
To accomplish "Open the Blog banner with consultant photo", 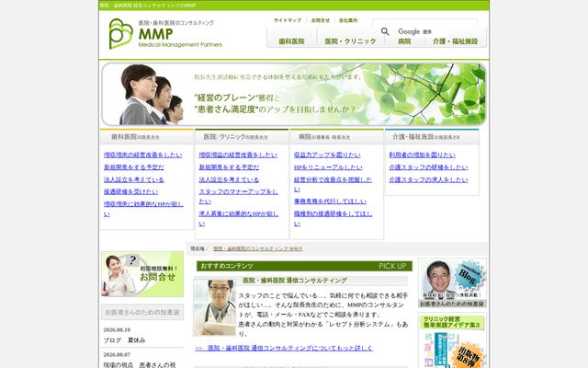I will (452, 282).
